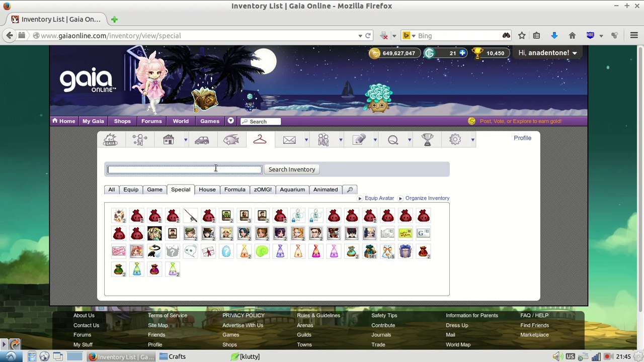Expand the settings gear dropdown arrow
The width and height of the screenshot is (644, 362).
[x=472, y=140]
